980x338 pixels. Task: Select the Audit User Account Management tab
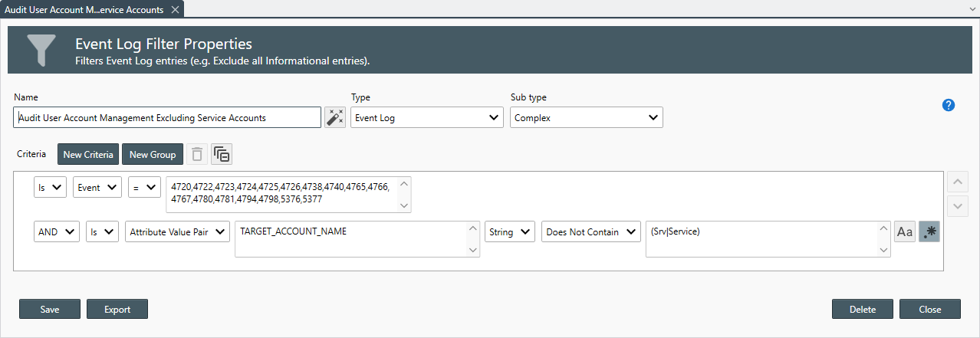click(x=84, y=10)
